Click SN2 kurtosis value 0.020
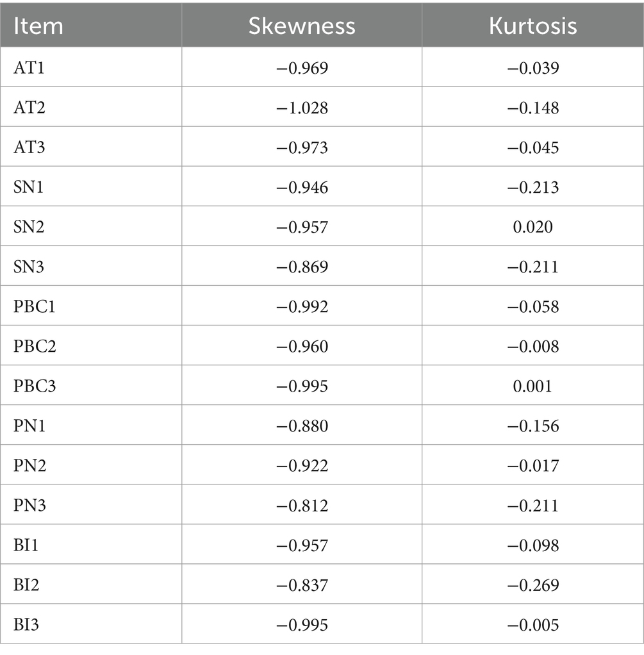644x655 pixels. [x=533, y=227]
